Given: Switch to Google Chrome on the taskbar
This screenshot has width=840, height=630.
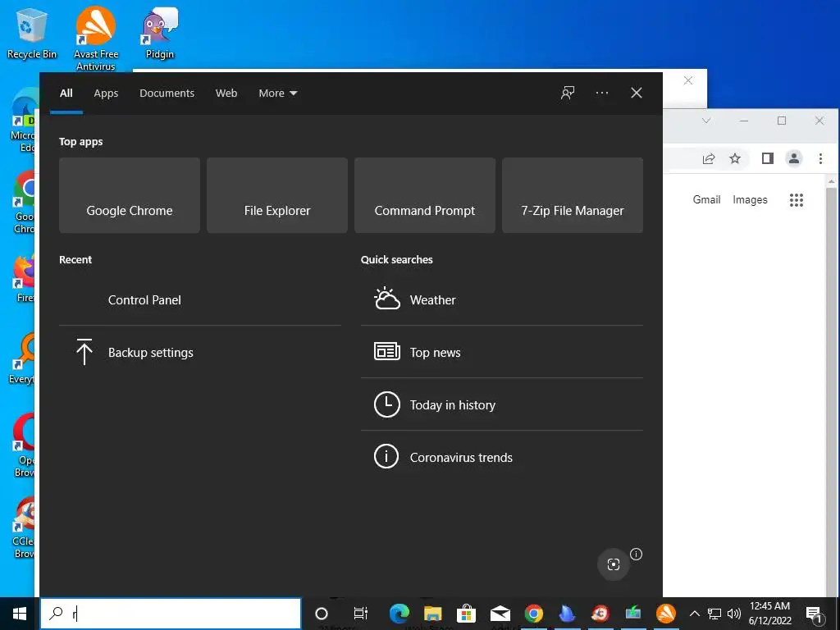Looking at the screenshot, I should pyautogui.click(x=533, y=614).
